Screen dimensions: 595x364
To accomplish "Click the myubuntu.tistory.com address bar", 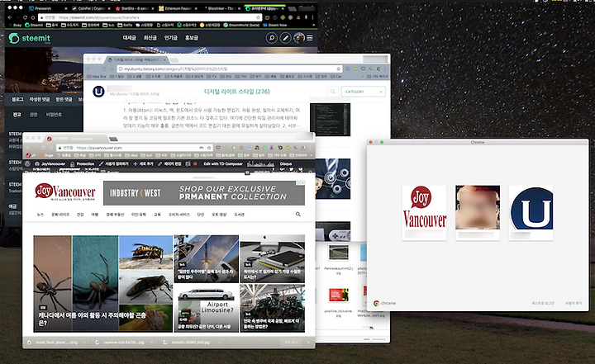I will (230, 69).
